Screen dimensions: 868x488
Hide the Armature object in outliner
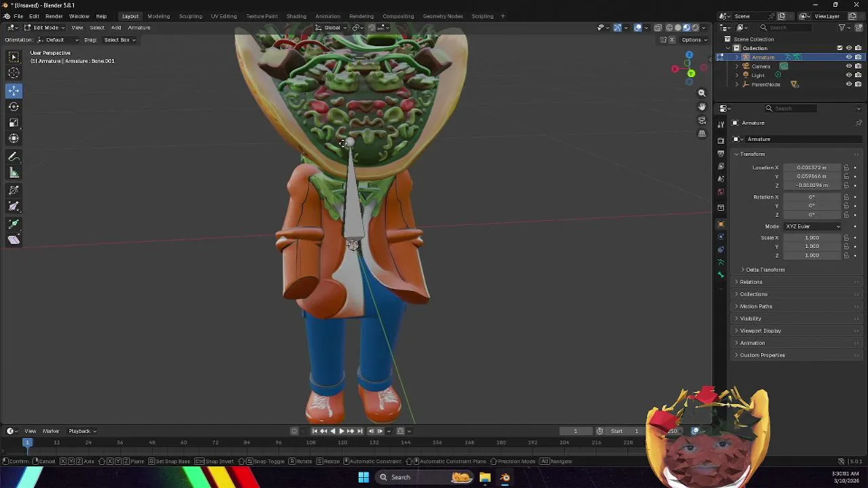pyautogui.click(x=848, y=57)
